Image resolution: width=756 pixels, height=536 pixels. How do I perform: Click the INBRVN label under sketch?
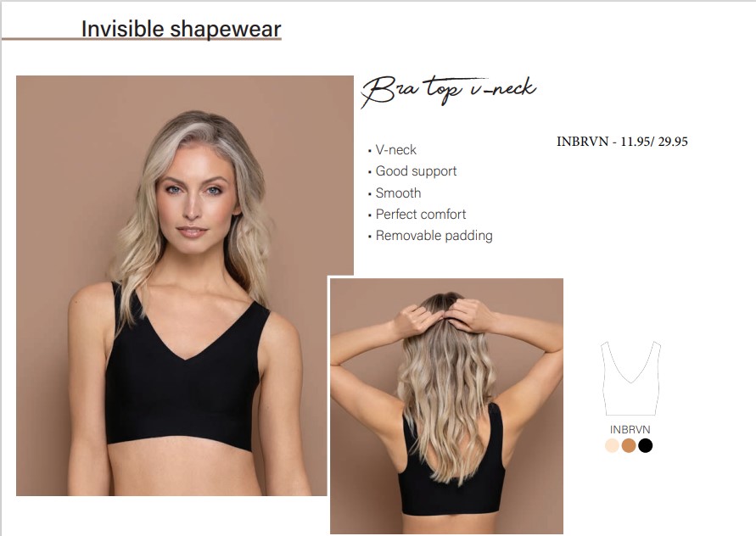630,429
